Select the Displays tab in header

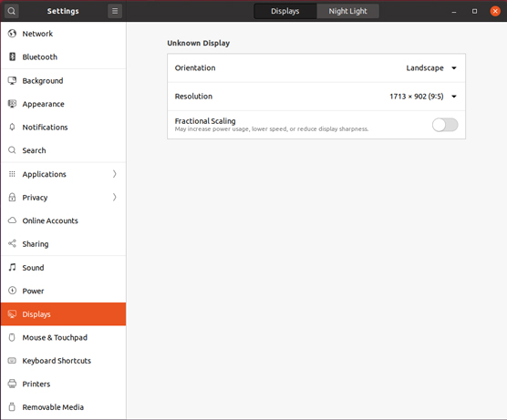click(x=285, y=11)
